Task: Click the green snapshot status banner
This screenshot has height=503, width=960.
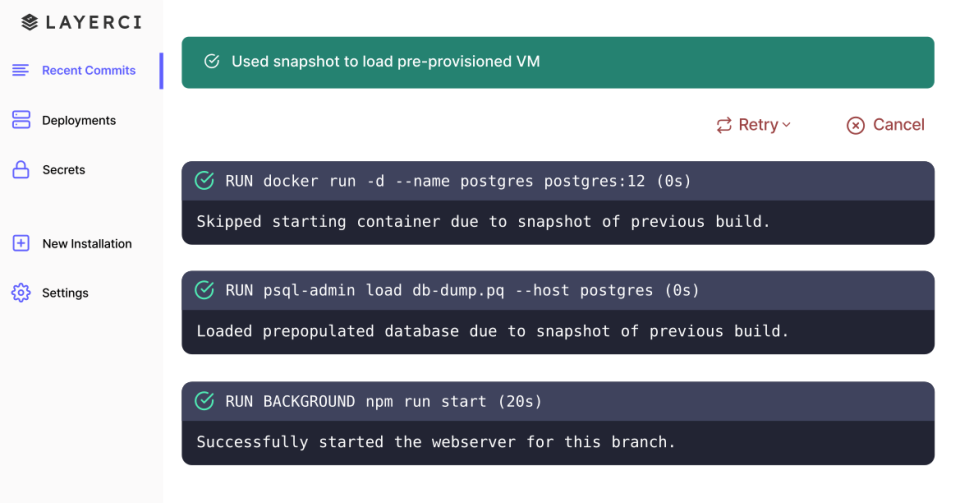Action: (x=557, y=62)
